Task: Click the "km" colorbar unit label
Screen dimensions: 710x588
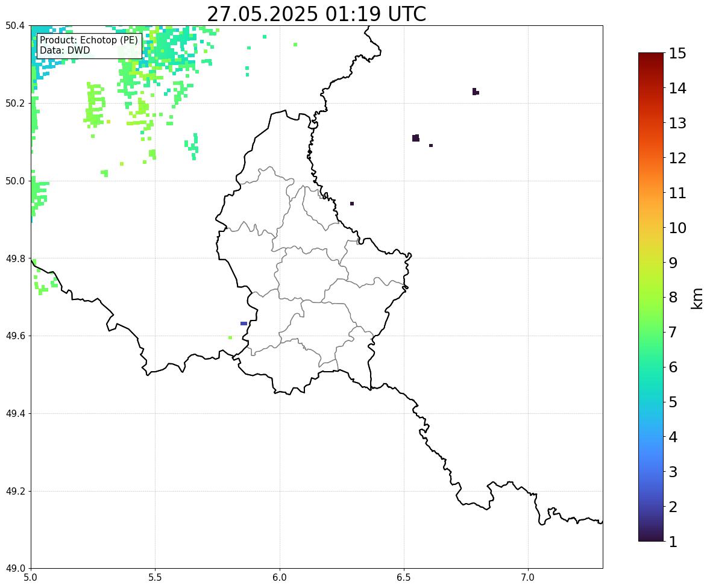Action: (697, 299)
